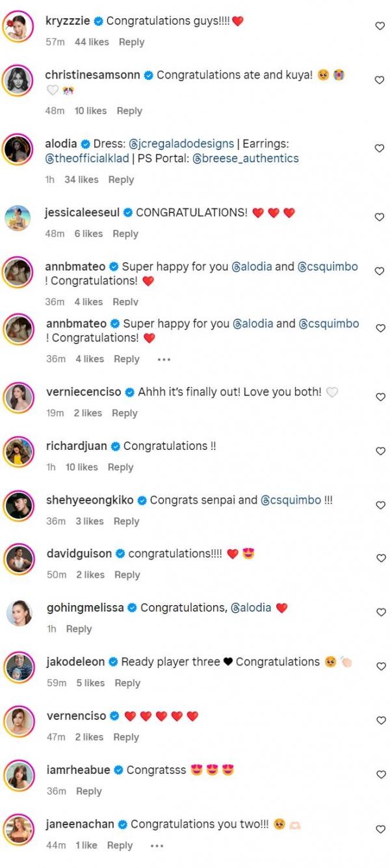Reply to kryzzzie's comment
390x868 pixels.
pyautogui.click(x=131, y=42)
